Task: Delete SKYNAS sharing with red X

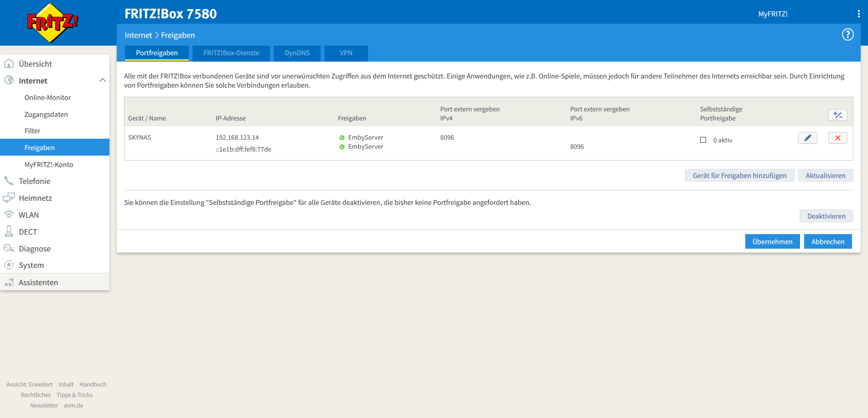Action: click(837, 138)
